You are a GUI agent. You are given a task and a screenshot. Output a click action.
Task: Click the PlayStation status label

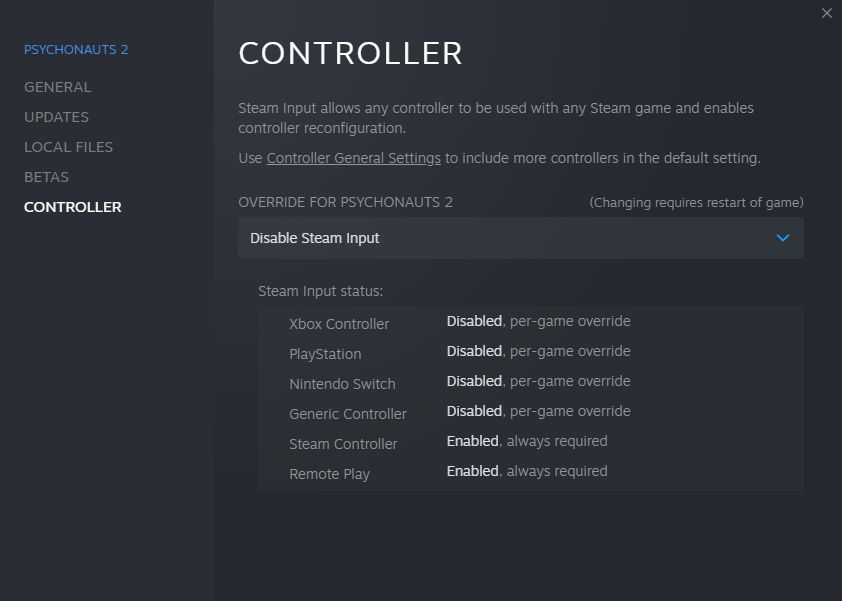325,354
